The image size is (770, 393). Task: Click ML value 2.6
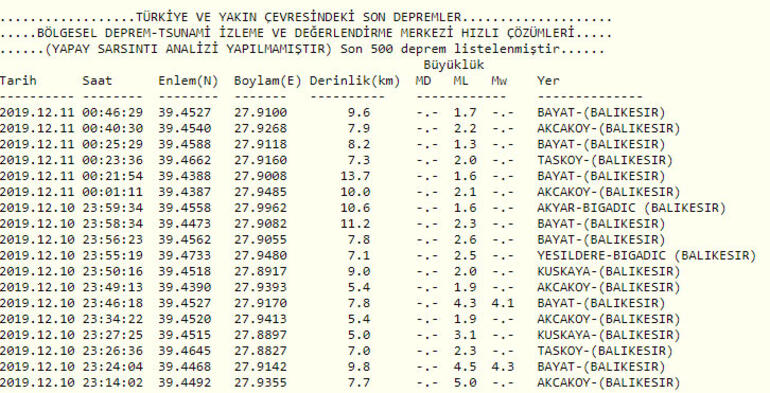tap(465, 240)
